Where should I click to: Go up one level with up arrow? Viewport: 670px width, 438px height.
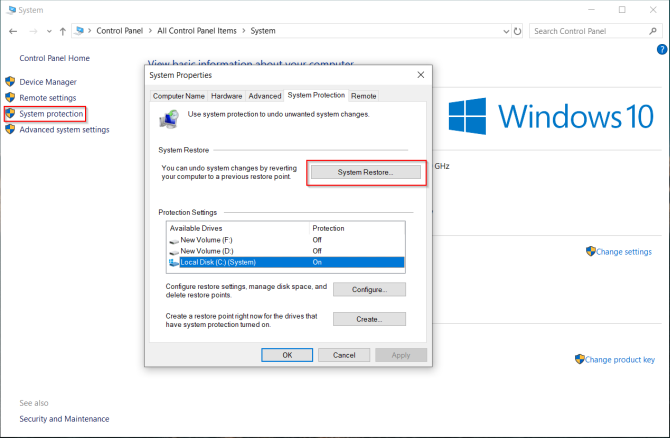point(63,31)
